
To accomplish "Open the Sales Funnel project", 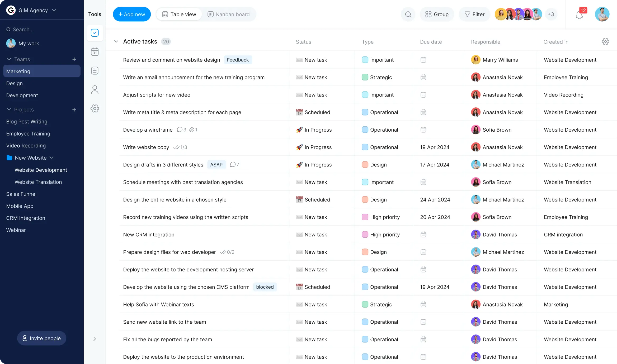I will 21,194.
